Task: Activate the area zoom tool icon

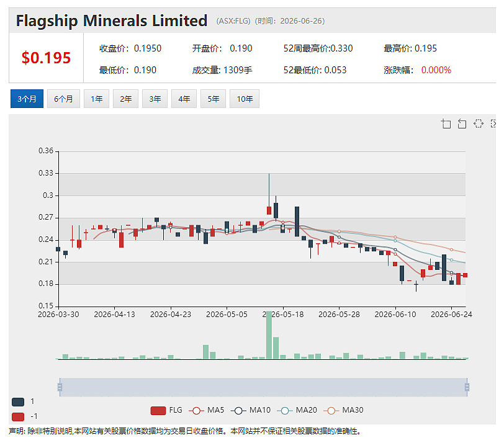Action: 446,123
